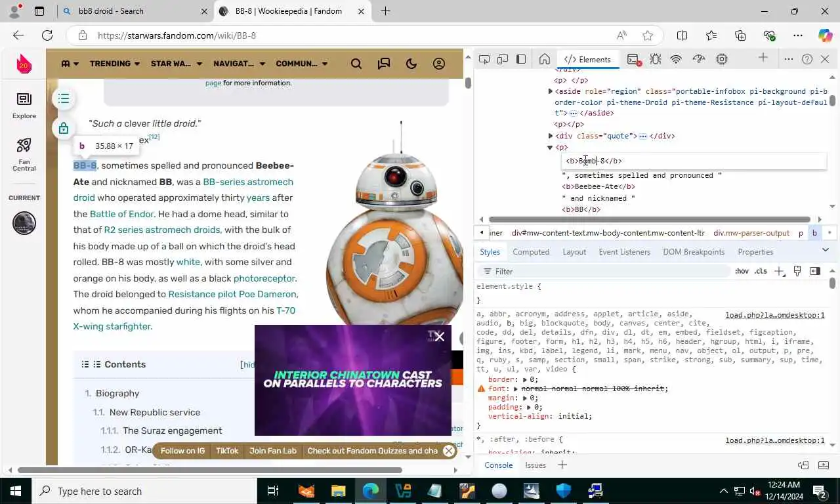840x504 pixels.
Task: Open the Properties tab
Action: coord(755,252)
